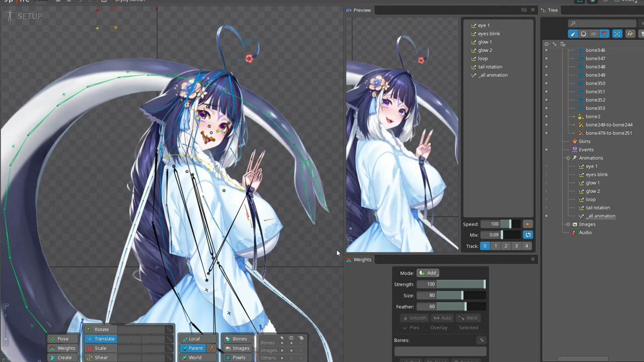Click the Weights panel options menu icon
Viewport: 644px width, 362px height.
(533, 260)
